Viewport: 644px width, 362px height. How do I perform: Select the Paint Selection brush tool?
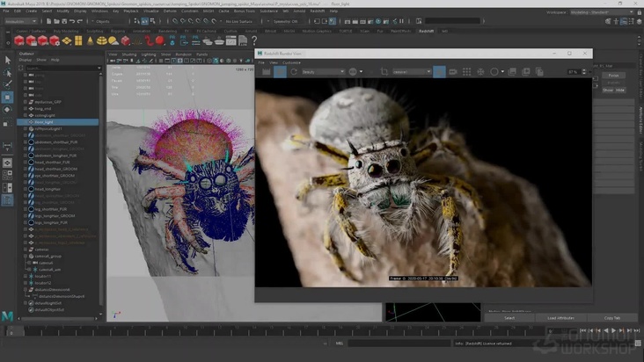click(7, 84)
